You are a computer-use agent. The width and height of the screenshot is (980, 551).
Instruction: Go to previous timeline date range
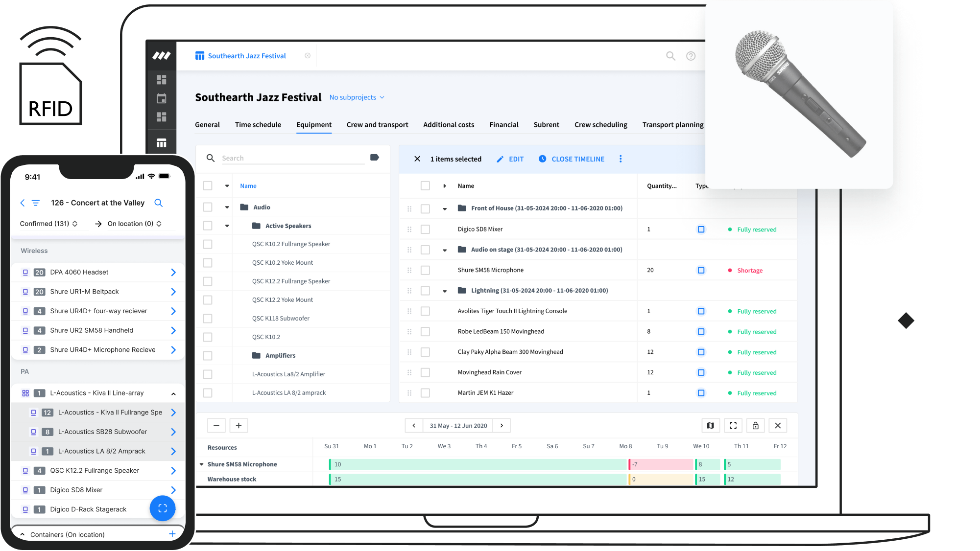414,425
